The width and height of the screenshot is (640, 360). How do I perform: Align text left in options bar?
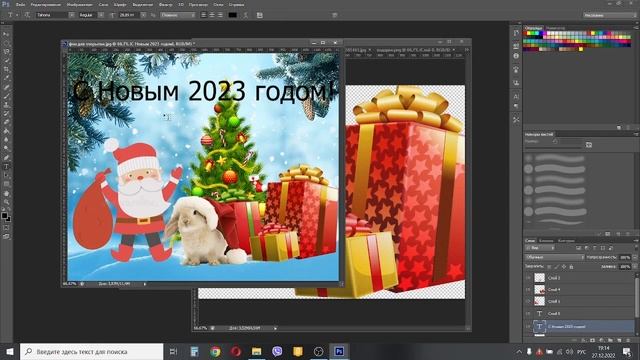pyautogui.click(x=204, y=15)
